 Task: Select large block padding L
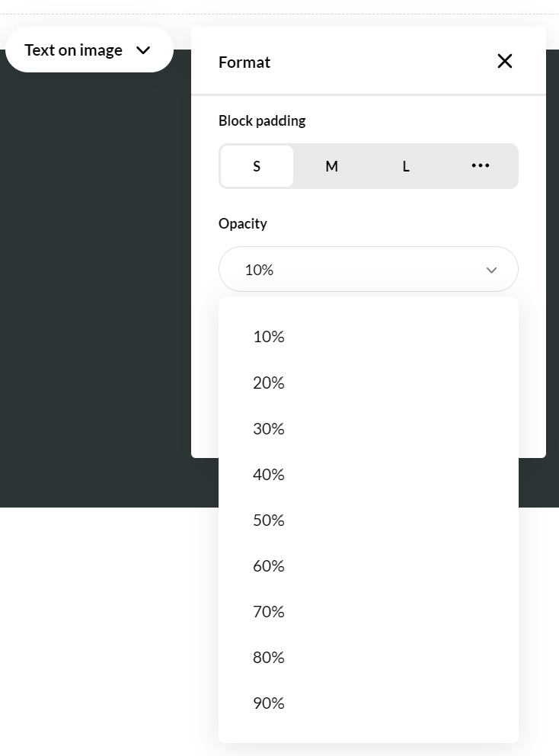point(406,166)
